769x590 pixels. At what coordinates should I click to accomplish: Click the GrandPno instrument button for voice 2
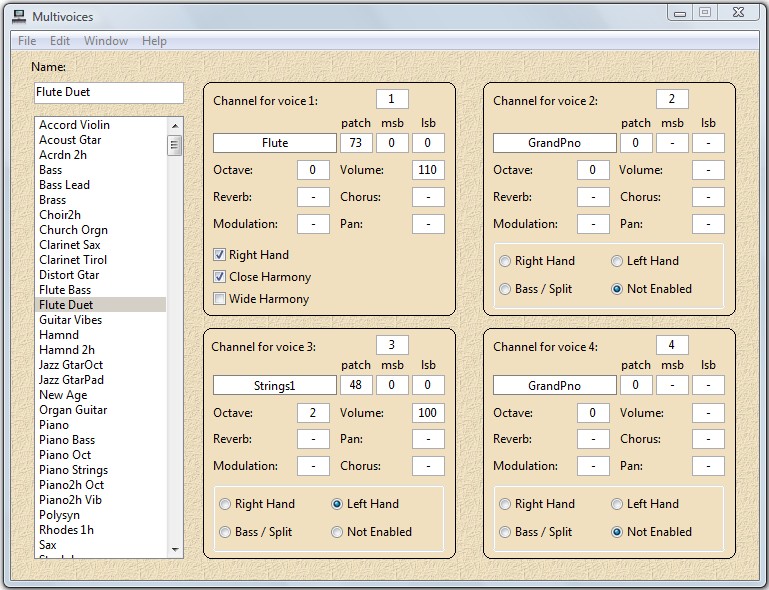(555, 143)
